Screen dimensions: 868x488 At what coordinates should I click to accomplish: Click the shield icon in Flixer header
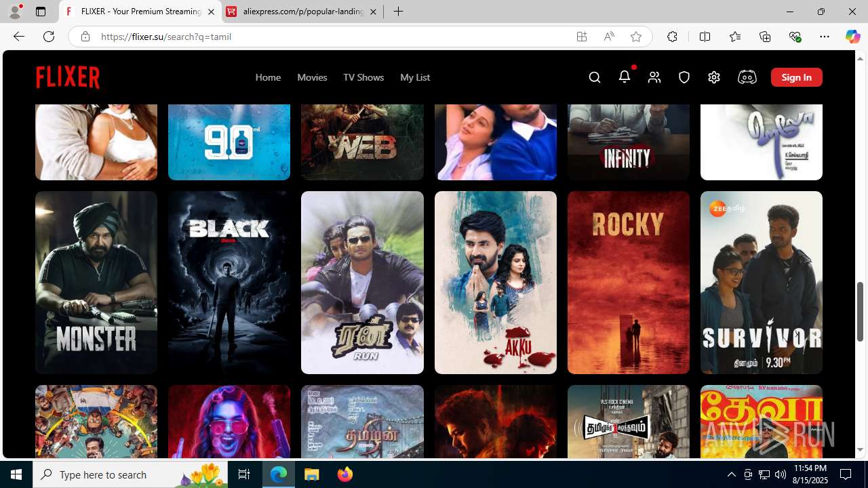pyautogui.click(x=684, y=77)
